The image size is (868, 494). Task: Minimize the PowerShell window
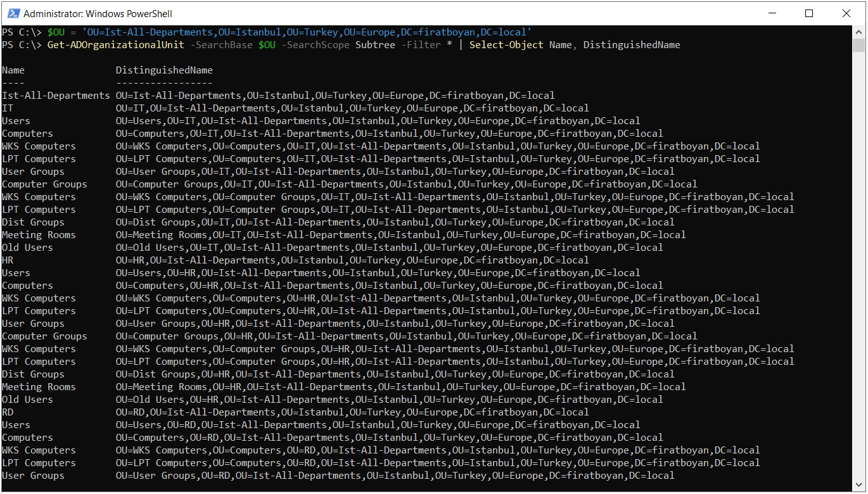coord(771,13)
